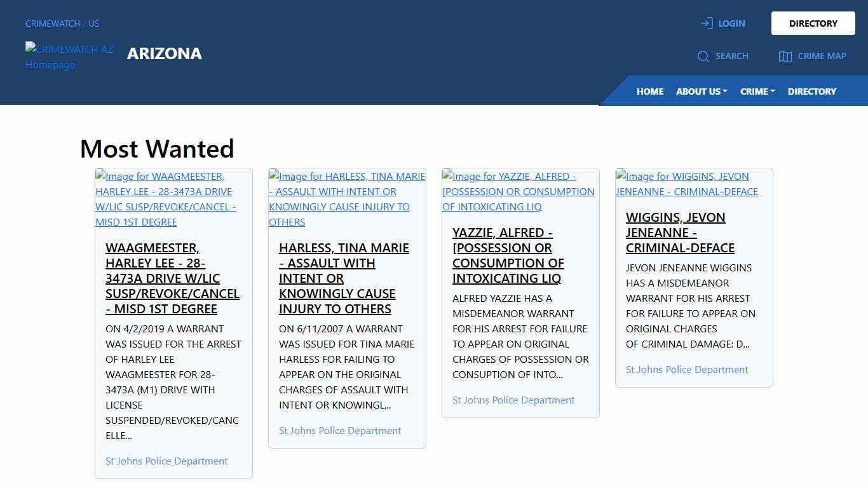Viewport: 868px width, 488px height.
Task: Open Directory in the navigation bar
Action: 811,91
